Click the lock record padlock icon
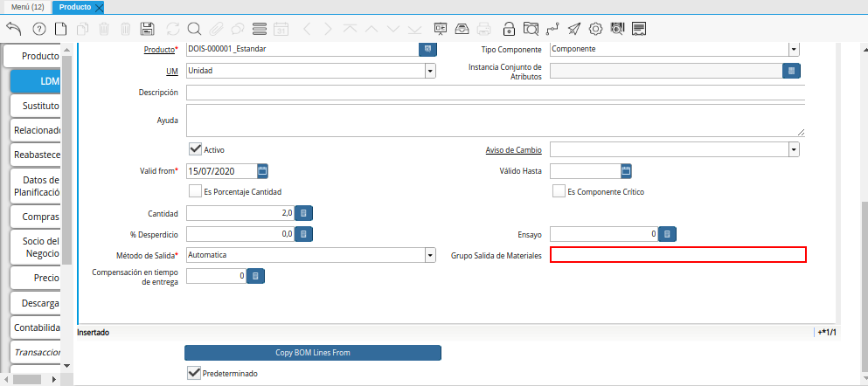Image resolution: width=868 pixels, height=386 pixels. pos(509,28)
